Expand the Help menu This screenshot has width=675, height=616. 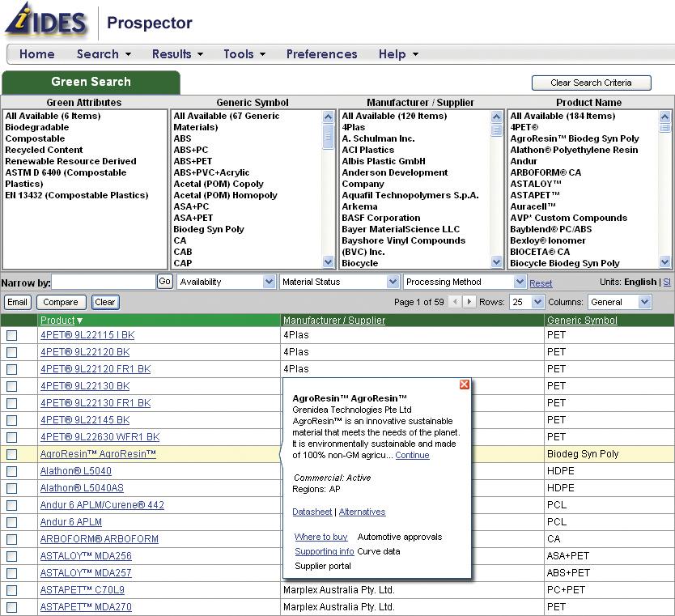click(399, 54)
